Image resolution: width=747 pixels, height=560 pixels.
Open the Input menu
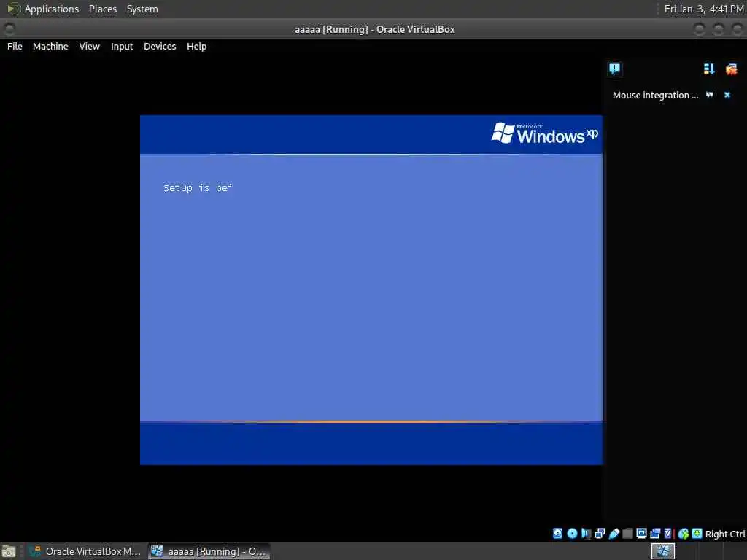point(122,46)
